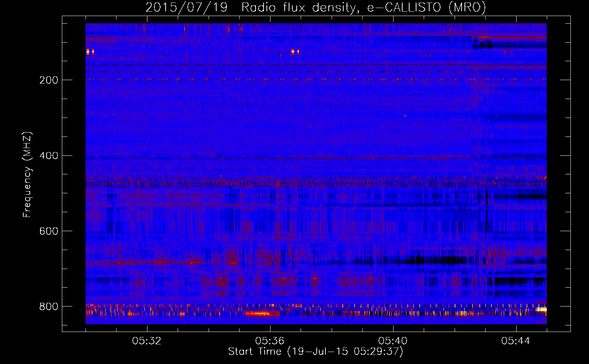Screen dimensions: 589x364
Task: Click the 05:40 time tick label
Action: (x=393, y=341)
